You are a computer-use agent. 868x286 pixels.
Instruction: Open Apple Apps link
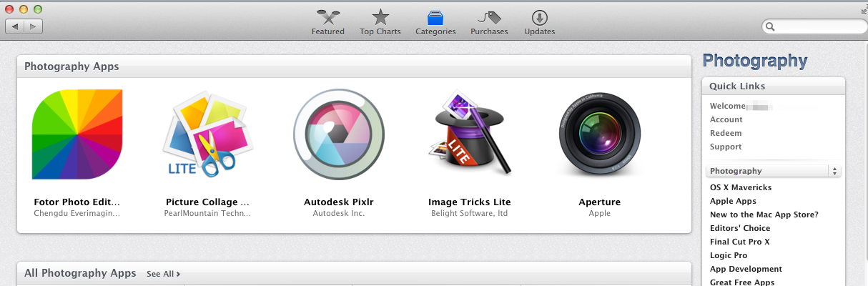(x=733, y=201)
